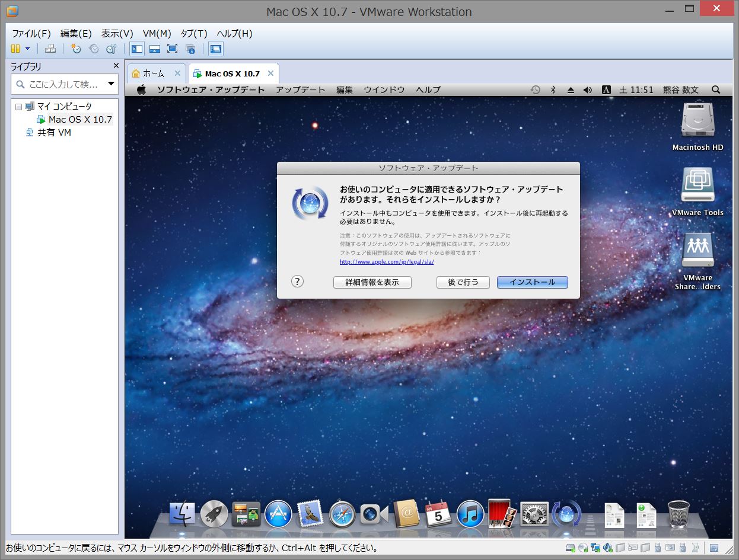Open Photo Booth in the Dock
Screen dimensions: 739x560
(x=503, y=513)
